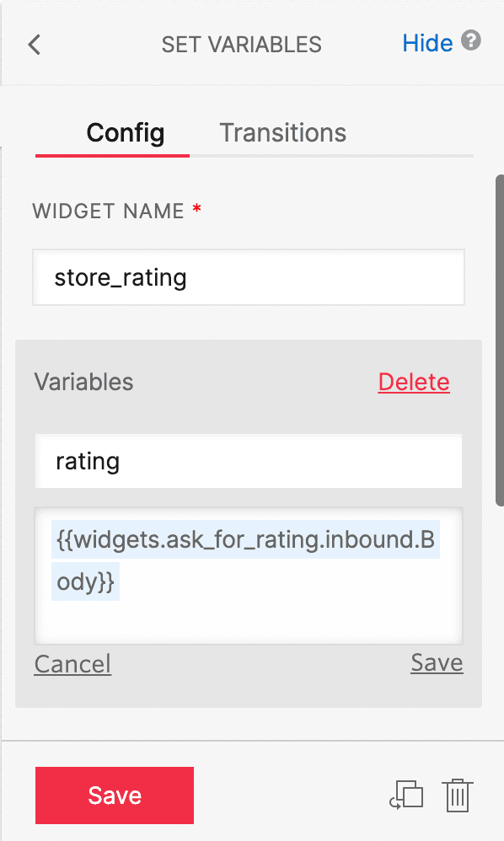Cancel the variable edits
Image resolution: width=504 pixels, height=841 pixels.
point(72,664)
